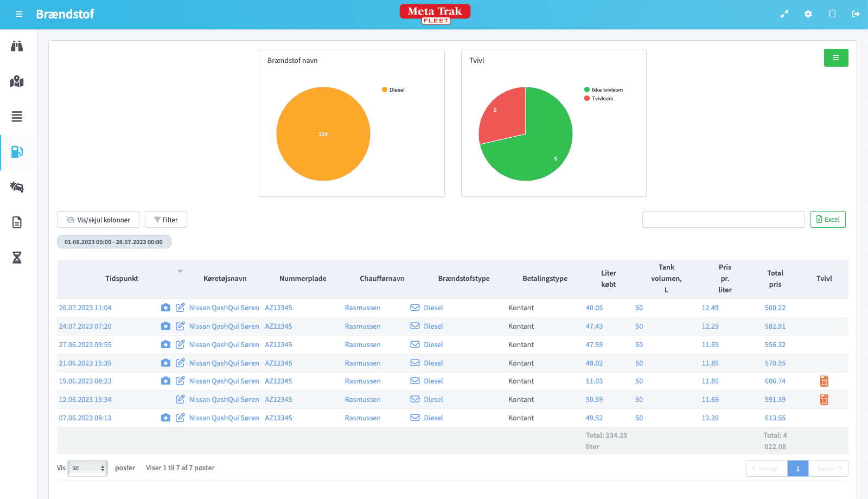Viewport: 868px width, 499px height.
Task: Open the hourglass sidebar icon
Action: 17,258
